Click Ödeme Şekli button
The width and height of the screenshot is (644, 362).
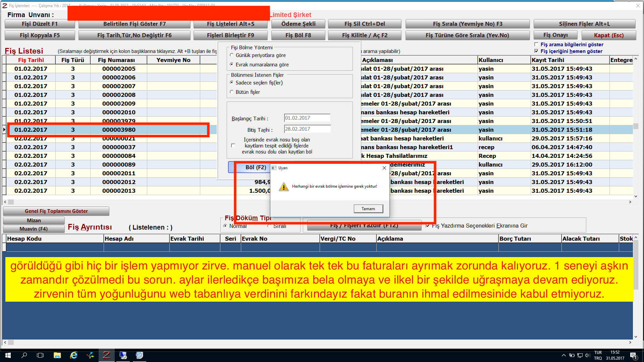(x=298, y=24)
